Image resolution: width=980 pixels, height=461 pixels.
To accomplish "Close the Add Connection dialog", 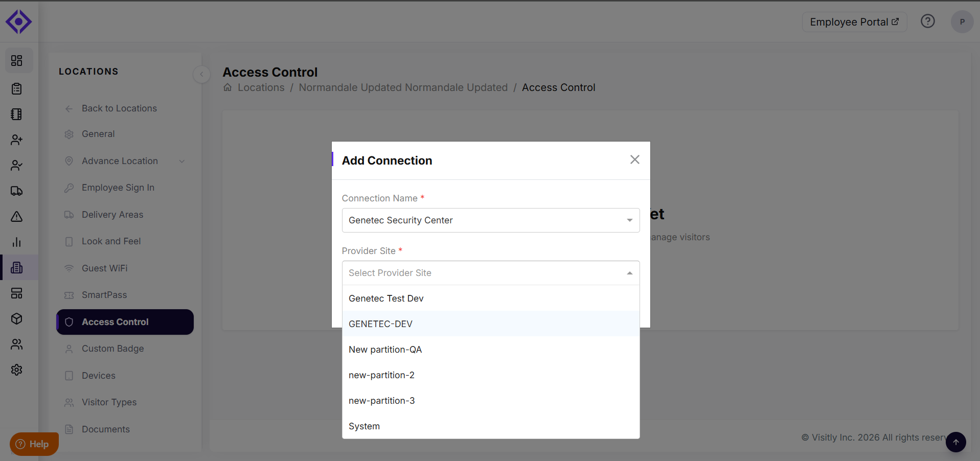I will tap(634, 159).
